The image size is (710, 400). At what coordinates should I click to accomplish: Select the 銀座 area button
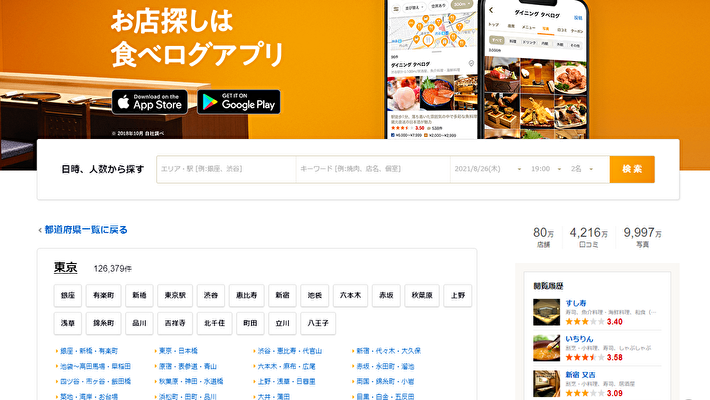(67, 295)
